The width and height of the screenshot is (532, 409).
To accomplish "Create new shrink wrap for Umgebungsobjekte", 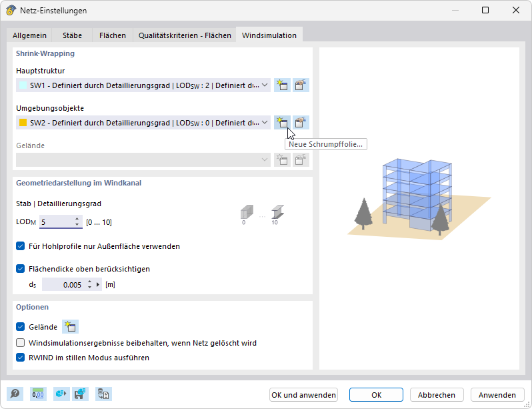I will click(282, 123).
